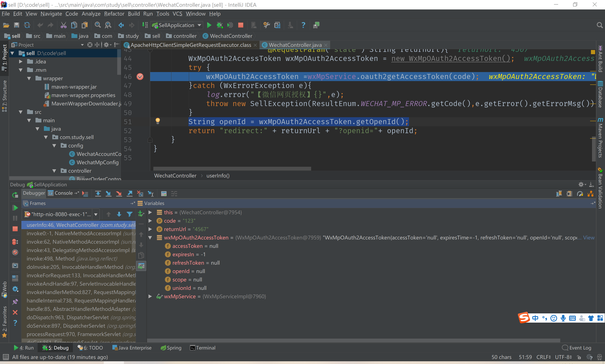
Task: Click the View Breakpoints double red dots icon
Action: click(15, 242)
